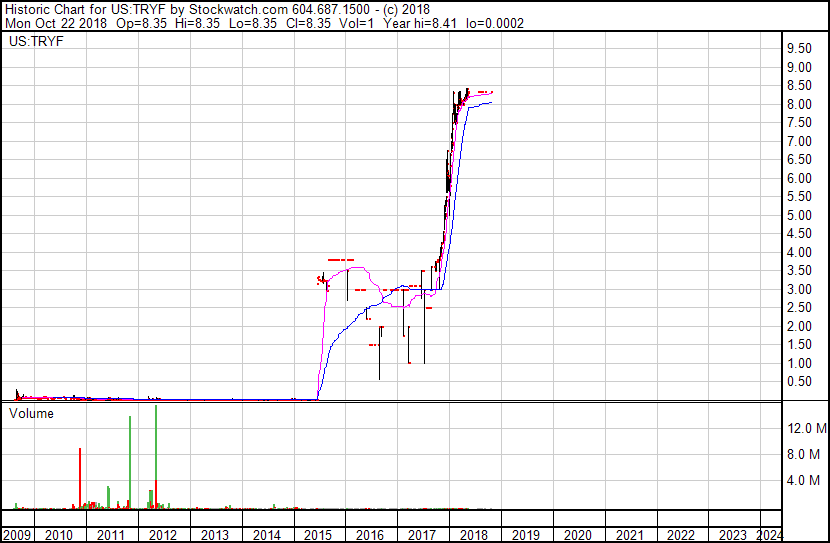Click the 9.00 price axis label

[x=799, y=67]
